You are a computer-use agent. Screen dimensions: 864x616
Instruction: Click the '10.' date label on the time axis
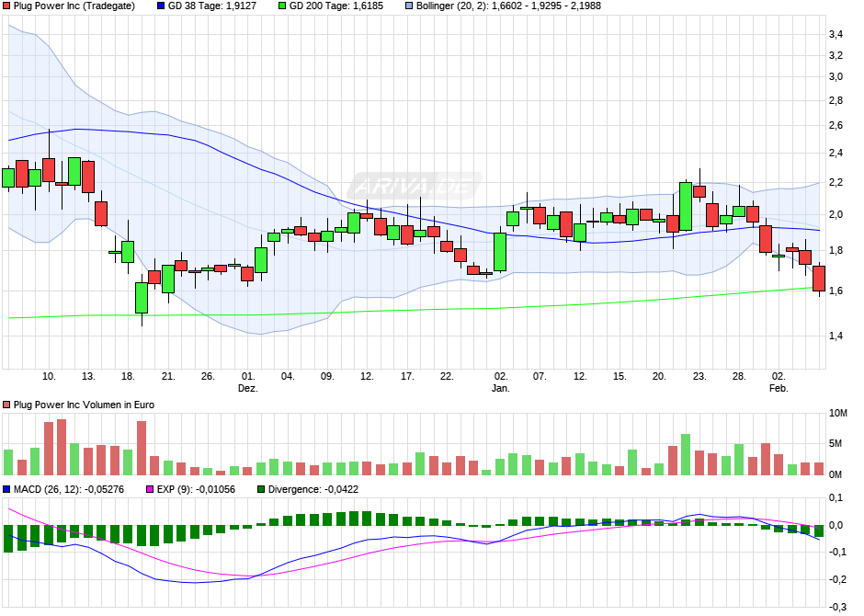(x=49, y=376)
